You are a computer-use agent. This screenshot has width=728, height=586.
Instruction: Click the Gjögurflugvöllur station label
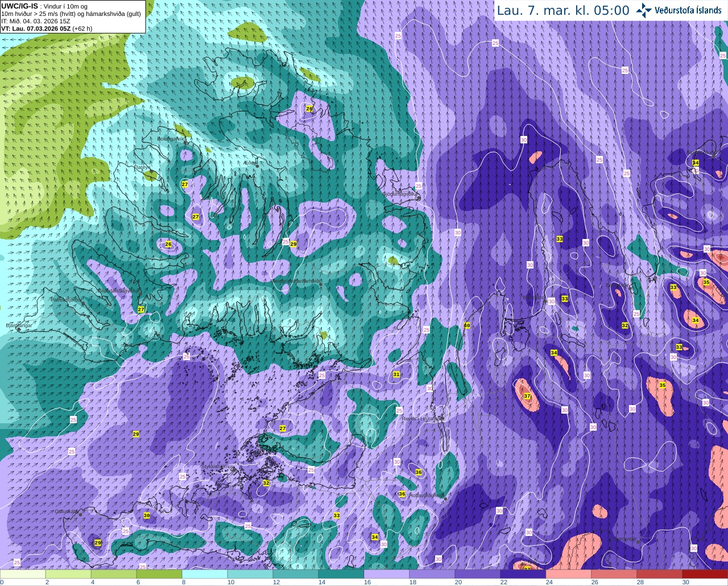(x=402, y=194)
